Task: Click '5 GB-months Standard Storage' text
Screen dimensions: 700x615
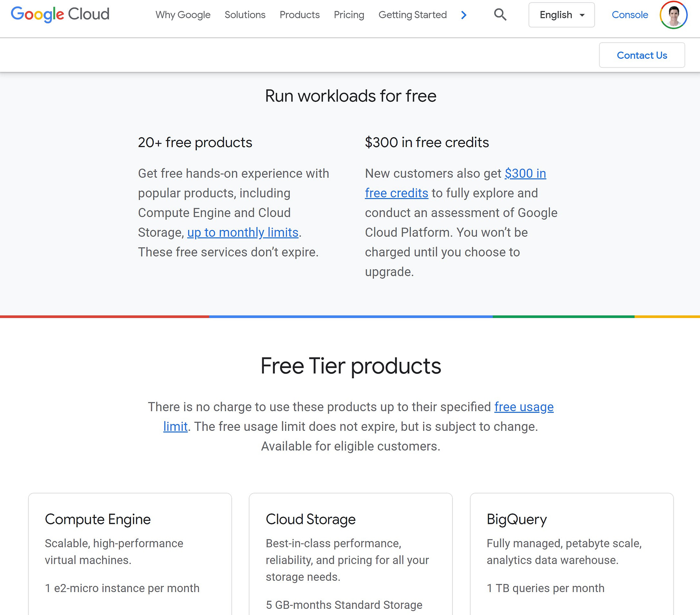Action: [x=344, y=605]
